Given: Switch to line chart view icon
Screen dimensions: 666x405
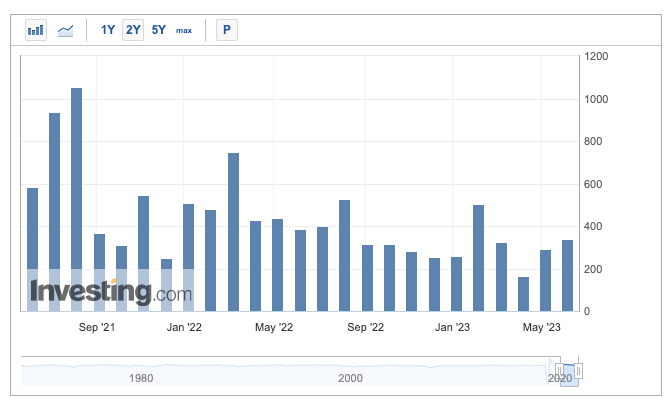Looking at the screenshot, I should coord(65,30).
